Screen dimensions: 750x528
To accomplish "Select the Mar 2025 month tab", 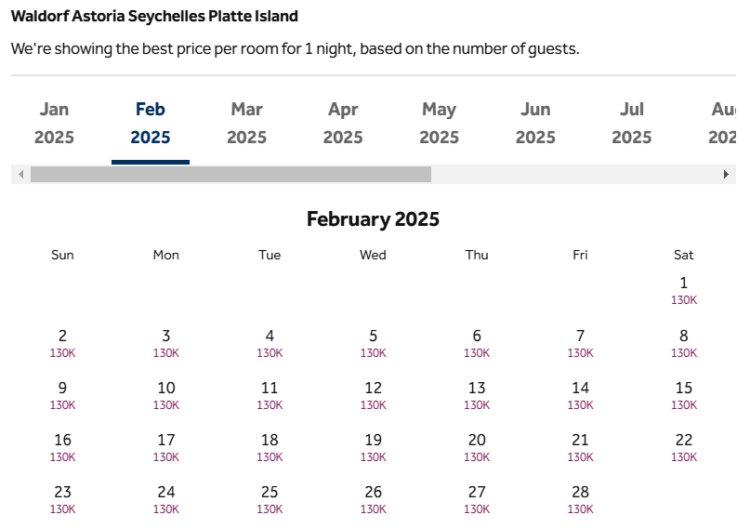I will [247, 123].
